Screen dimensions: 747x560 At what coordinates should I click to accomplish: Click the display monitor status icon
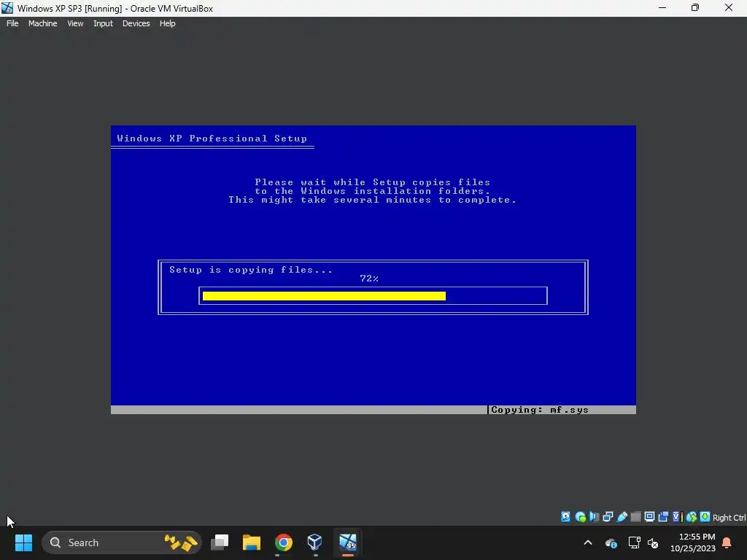pyautogui.click(x=649, y=517)
